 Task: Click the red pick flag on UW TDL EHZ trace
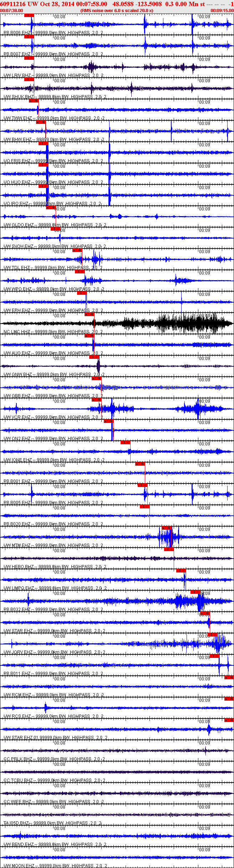pos(77,250)
